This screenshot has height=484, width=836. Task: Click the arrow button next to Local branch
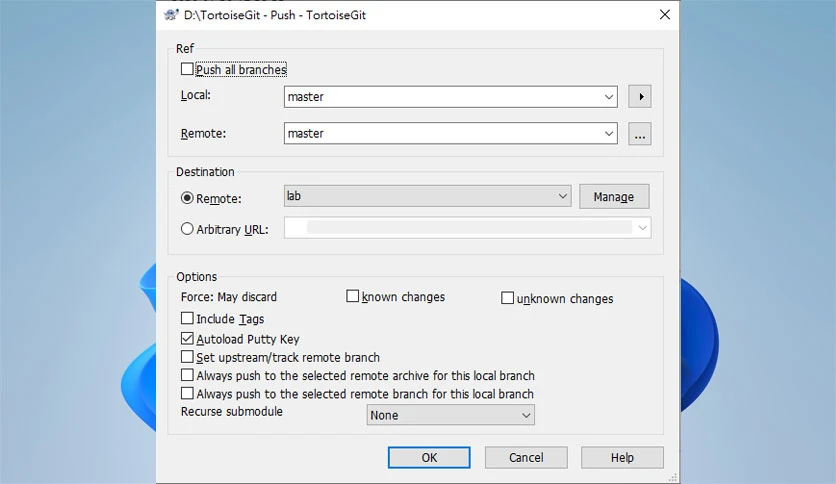[x=639, y=96]
